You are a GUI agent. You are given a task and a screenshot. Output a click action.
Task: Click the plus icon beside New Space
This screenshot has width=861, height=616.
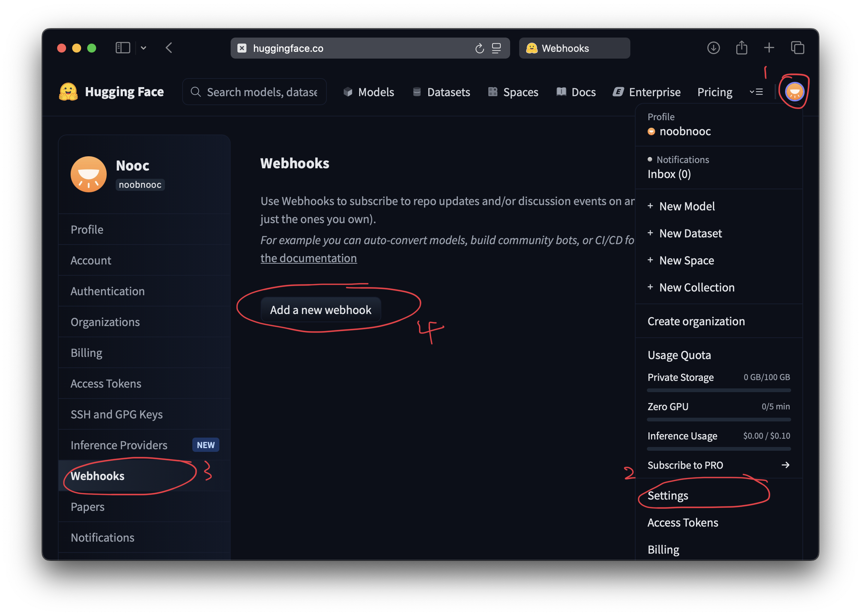click(650, 260)
